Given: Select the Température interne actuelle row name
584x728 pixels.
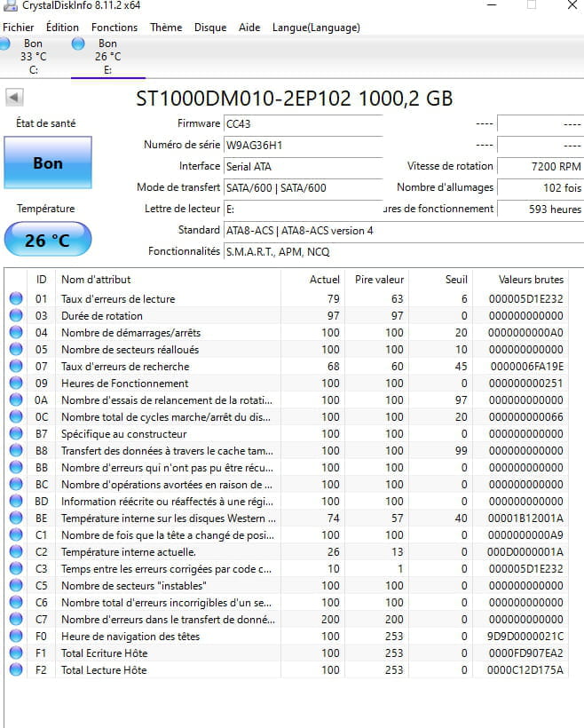Looking at the screenshot, I should pos(128,552).
